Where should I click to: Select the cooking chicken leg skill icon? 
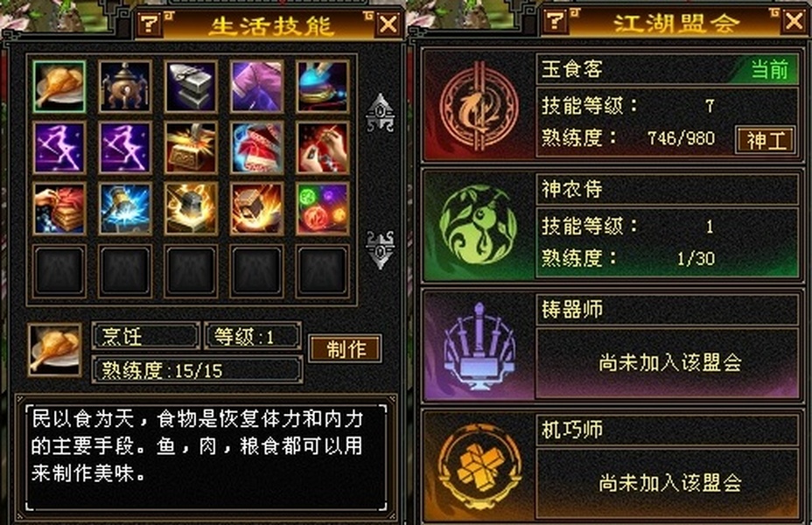[x=59, y=87]
